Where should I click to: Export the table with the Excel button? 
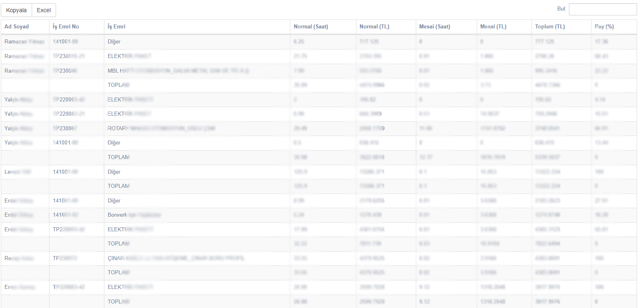coord(44,10)
